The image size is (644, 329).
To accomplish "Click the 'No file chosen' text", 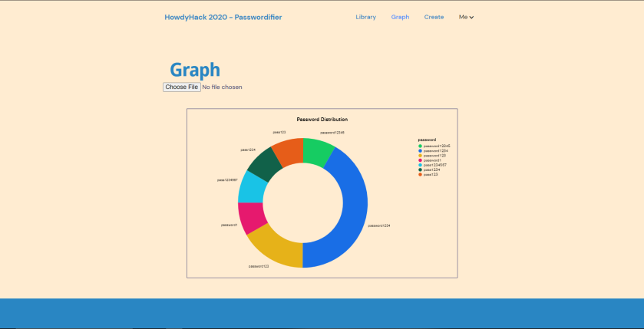I will 222,87.
